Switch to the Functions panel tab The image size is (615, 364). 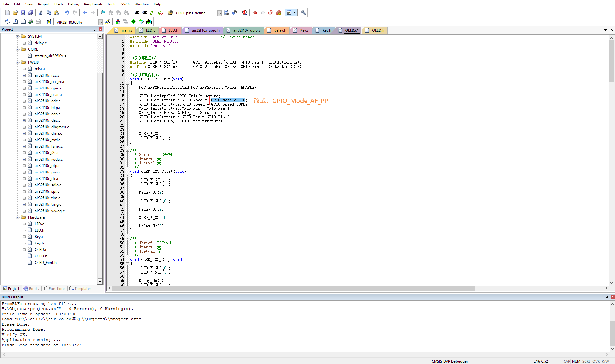pos(55,289)
